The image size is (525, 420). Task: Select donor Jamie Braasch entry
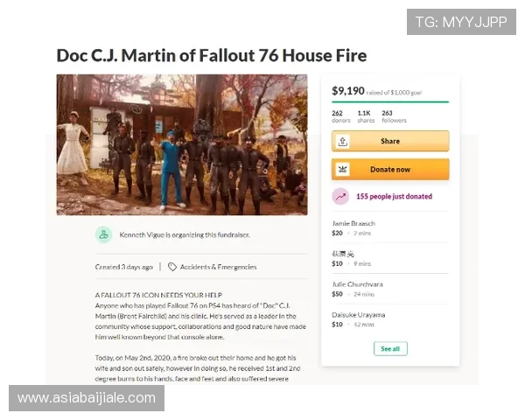pyautogui.click(x=390, y=228)
